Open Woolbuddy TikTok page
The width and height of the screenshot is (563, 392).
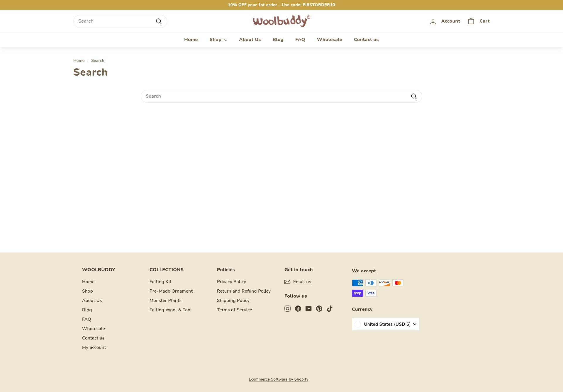[330, 308]
